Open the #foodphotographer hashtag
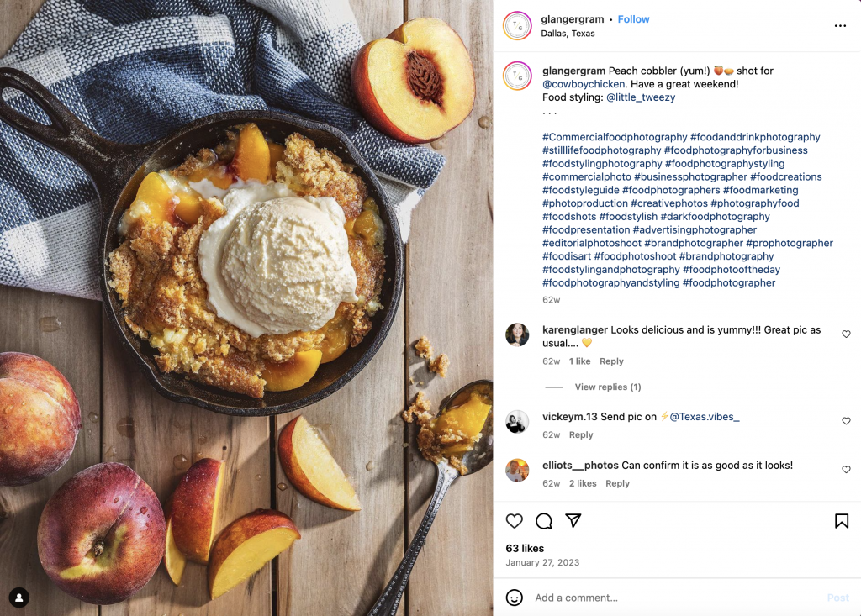The image size is (861, 616). pyautogui.click(x=729, y=282)
